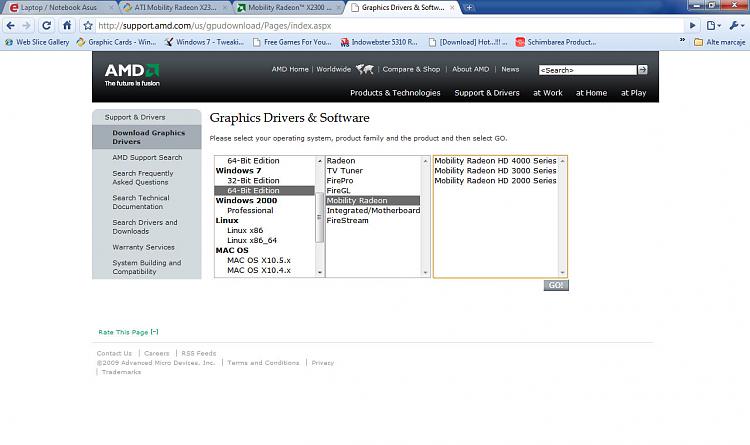The height and width of the screenshot is (445, 750).
Task: Click the world map icon next to Worldwide
Action: tap(364, 69)
